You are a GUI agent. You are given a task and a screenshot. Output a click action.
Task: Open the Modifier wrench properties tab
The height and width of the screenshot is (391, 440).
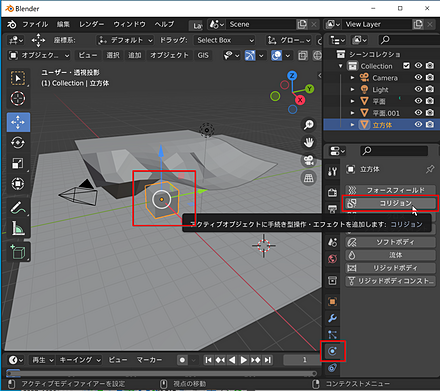[332, 318]
